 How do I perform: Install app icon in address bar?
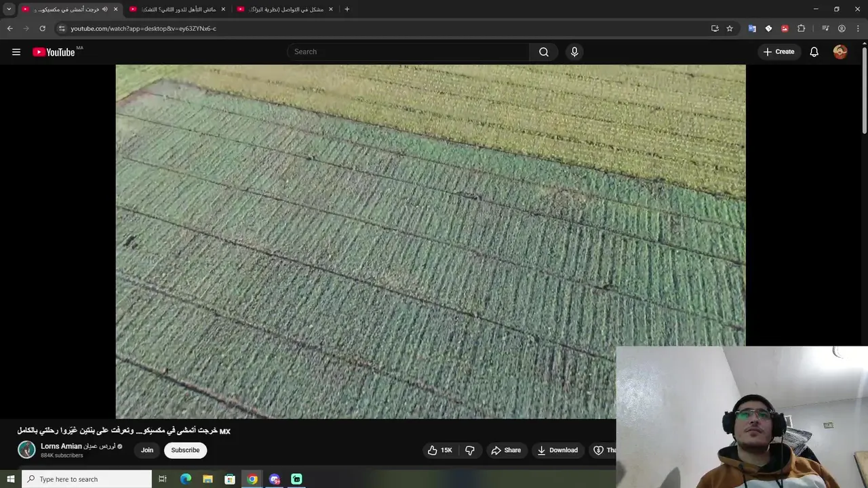coord(715,28)
